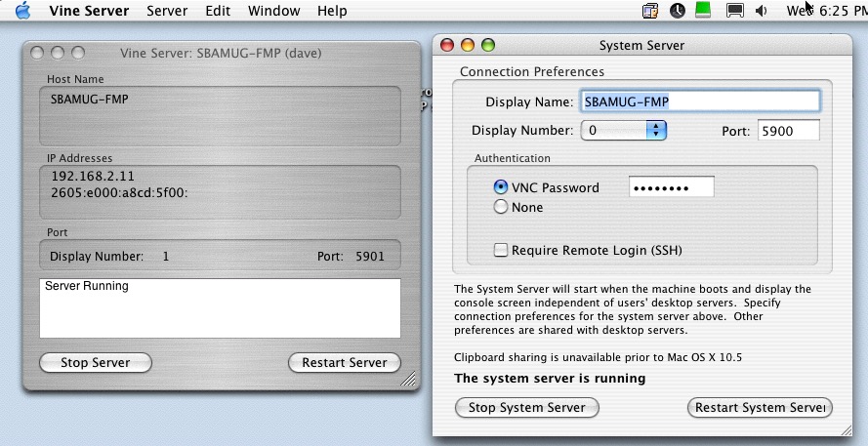Click the SBAMUG-FMP host name text

pyautogui.click(x=89, y=99)
